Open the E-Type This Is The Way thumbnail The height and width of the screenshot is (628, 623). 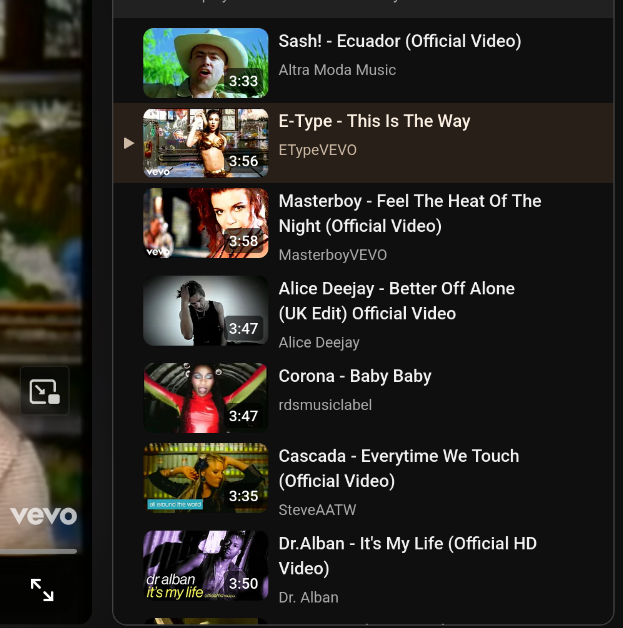[x=205, y=143]
